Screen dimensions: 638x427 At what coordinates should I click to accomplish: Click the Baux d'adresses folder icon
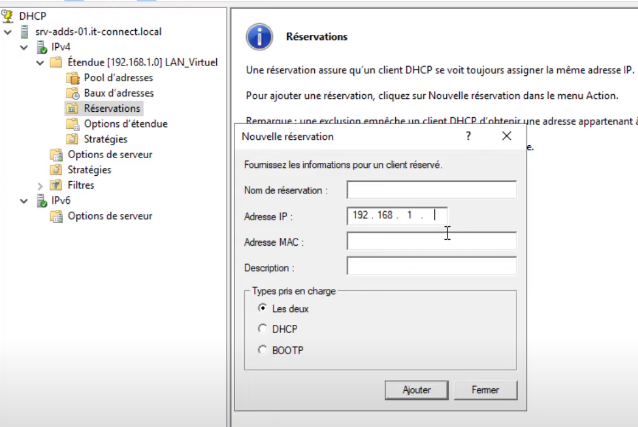(72, 93)
